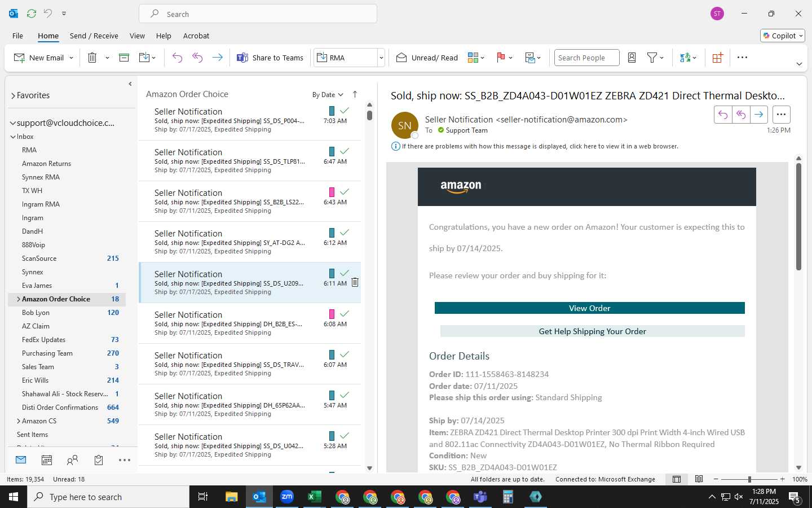Open Microsoft Teams from taskbar

[x=480, y=497]
